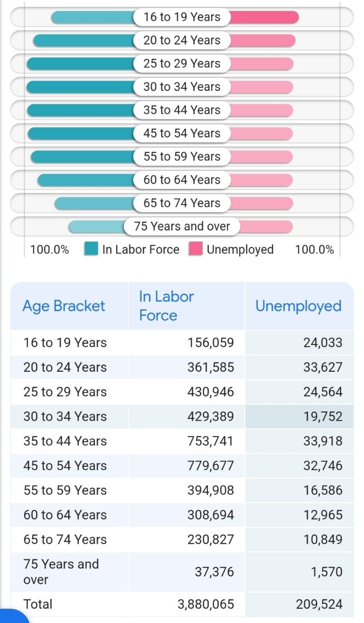364x623 pixels.
Task: Click the 25 to 29 Years pink bar
Action: (x=262, y=64)
